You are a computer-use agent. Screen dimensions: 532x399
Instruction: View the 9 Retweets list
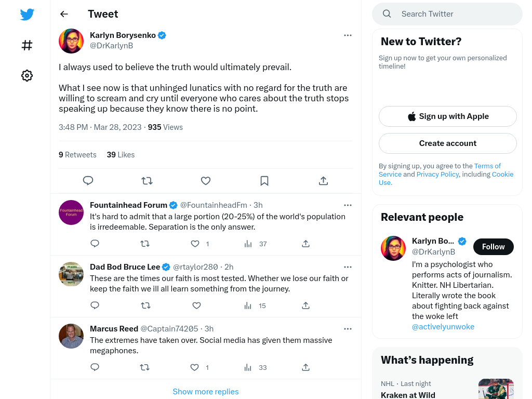point(77,155)
